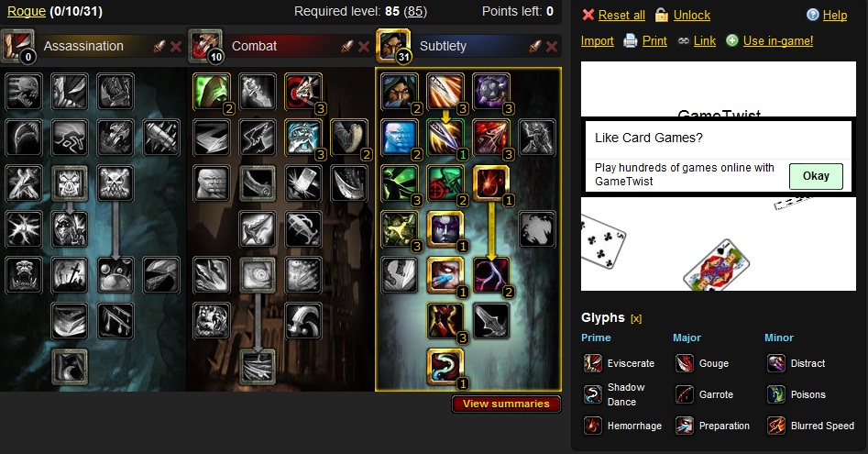Image resolution: width=868 pixels, height=454 pixels.
Task: Click the Poisons minor glyph icon
Action: click(776, 394)
